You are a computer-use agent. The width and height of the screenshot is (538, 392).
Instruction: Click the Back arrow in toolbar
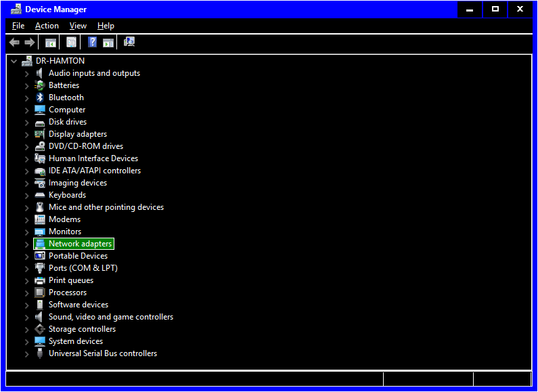pos(14,43)
